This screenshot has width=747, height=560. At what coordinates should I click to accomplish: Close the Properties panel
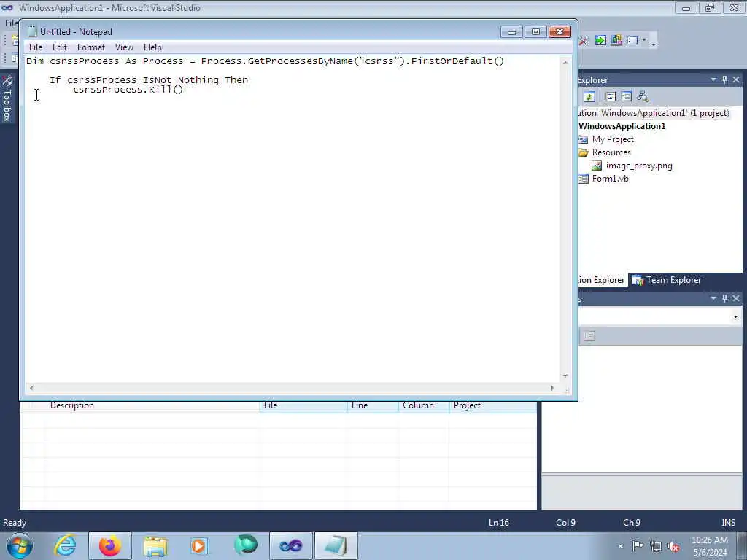tap(736, 298)
